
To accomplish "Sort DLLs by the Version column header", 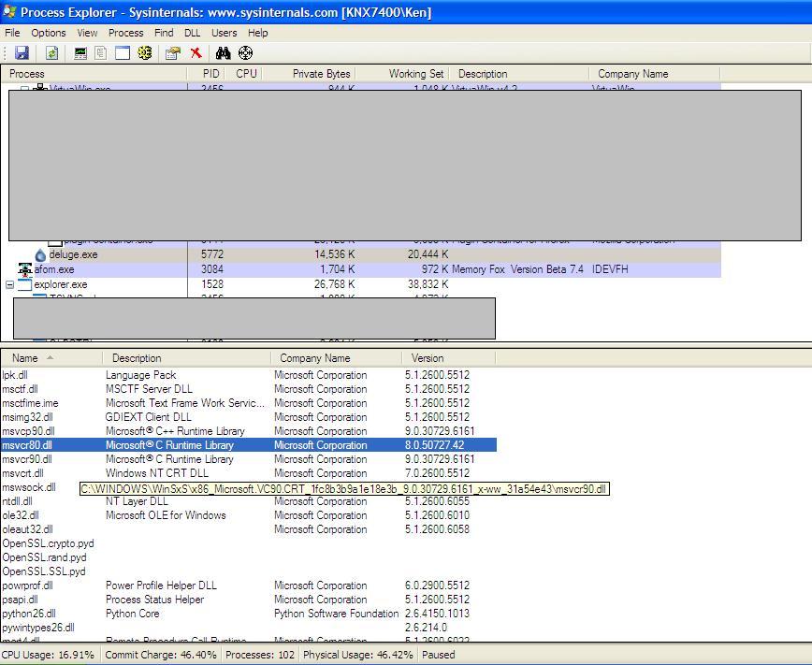I will coord(449,358).
